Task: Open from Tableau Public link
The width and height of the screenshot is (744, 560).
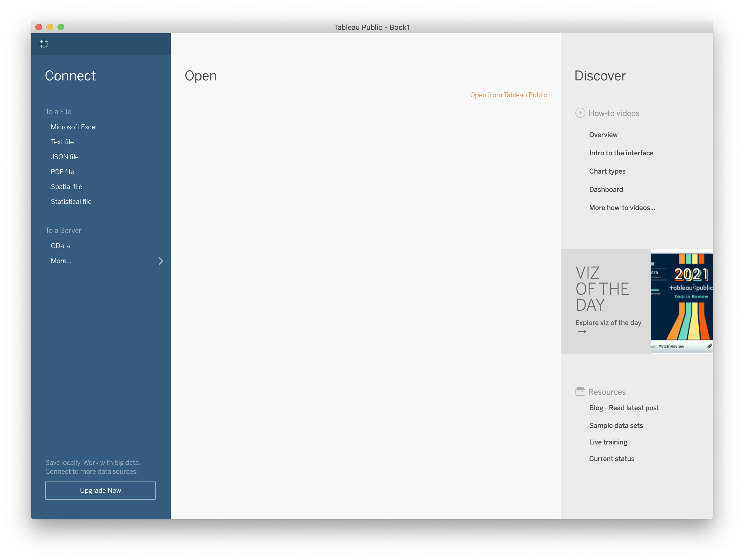Action: coord(508,95)
